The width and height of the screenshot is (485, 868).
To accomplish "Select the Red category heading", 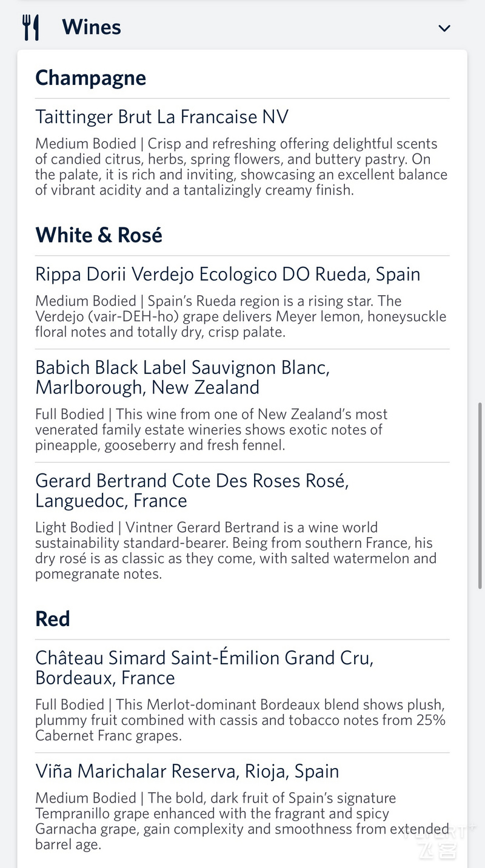I will pos(53,619).
